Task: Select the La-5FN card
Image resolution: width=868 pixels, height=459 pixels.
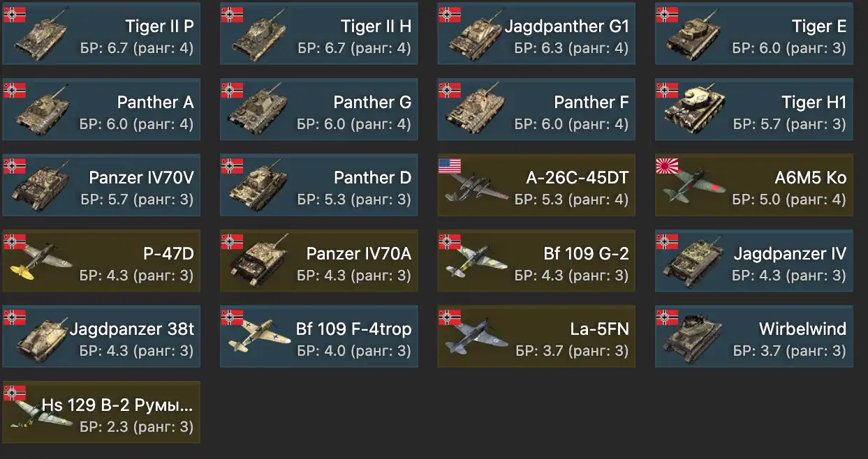Action: click(x=536, y=336)
